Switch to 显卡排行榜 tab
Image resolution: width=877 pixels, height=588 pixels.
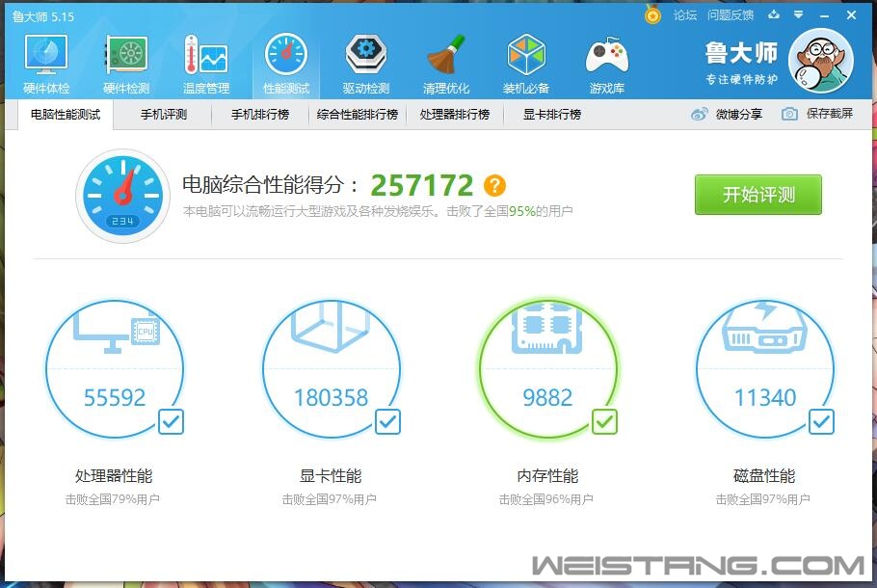tap(552, 115)
